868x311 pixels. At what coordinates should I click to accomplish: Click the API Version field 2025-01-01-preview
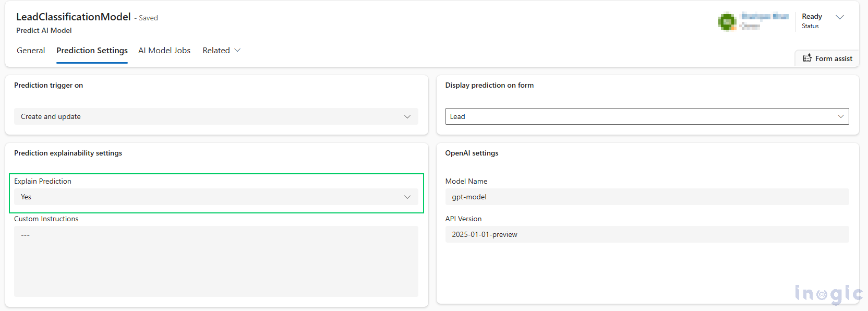pos(647,234)
